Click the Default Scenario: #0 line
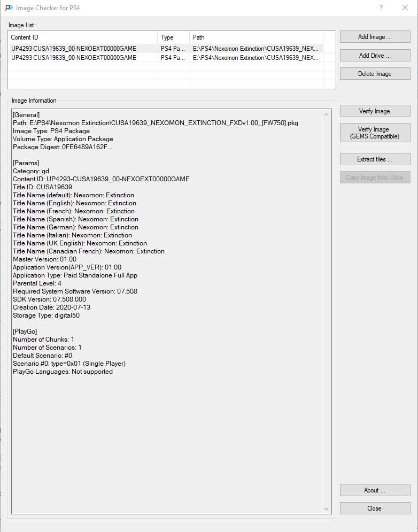The image size is (418, 532). pyautogui.click(x=42, y=355)
